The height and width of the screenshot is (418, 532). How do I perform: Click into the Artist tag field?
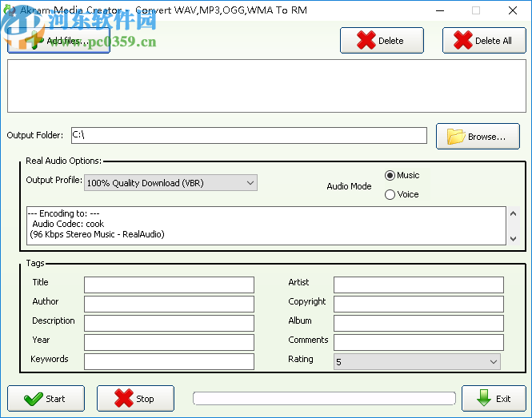[x=418, y=285]
